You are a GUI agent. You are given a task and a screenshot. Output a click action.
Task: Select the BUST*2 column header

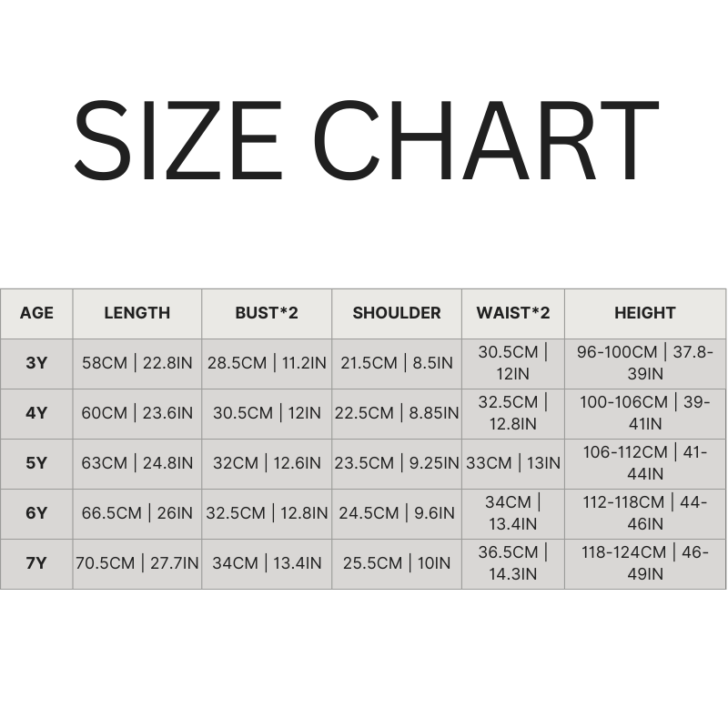point(267,313)
